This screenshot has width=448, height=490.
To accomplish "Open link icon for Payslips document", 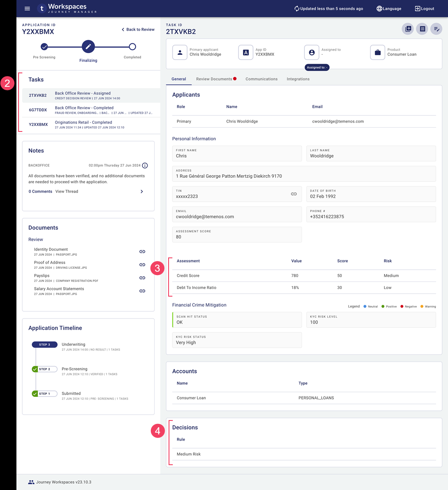I will [142, 278].
